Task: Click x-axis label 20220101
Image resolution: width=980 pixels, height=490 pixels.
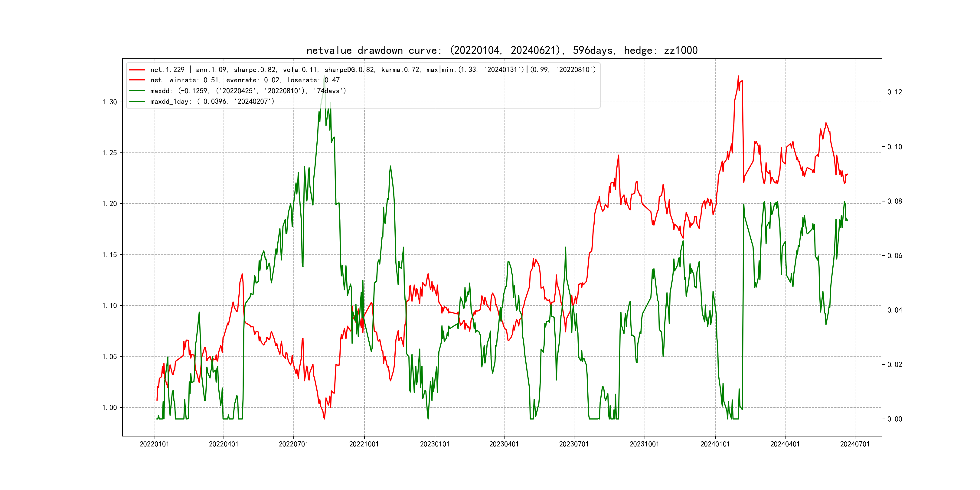Action: coord(155,444)
